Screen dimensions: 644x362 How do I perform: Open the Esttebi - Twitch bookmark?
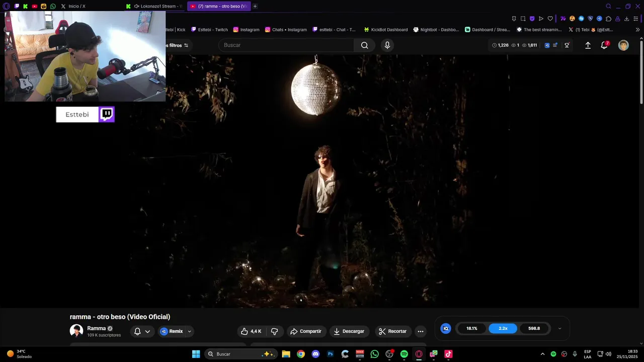(x=209, y=30)
